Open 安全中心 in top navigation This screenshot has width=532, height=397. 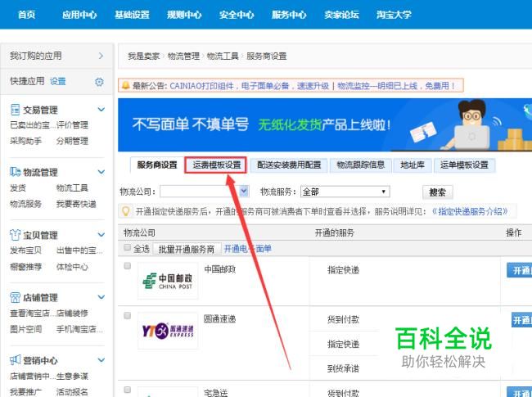pyautogui.click(x=237, y=15)
